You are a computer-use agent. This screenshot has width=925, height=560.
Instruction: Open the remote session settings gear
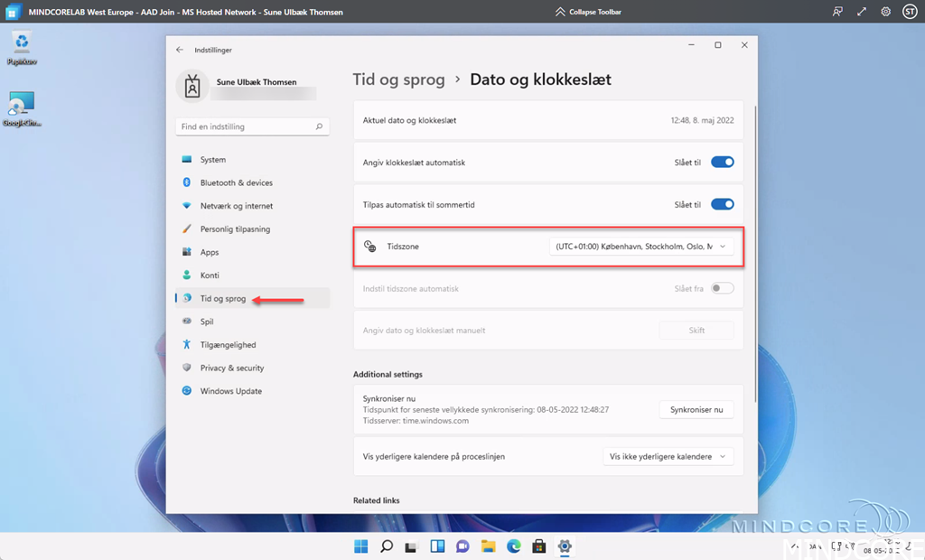(x=885, y=12)
